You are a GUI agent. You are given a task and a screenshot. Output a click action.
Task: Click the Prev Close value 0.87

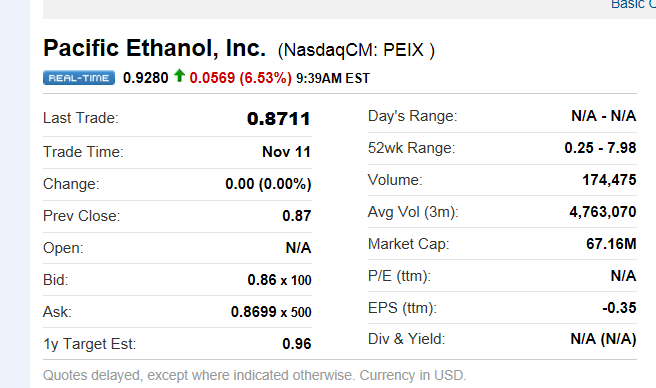(x=297, y=216)
